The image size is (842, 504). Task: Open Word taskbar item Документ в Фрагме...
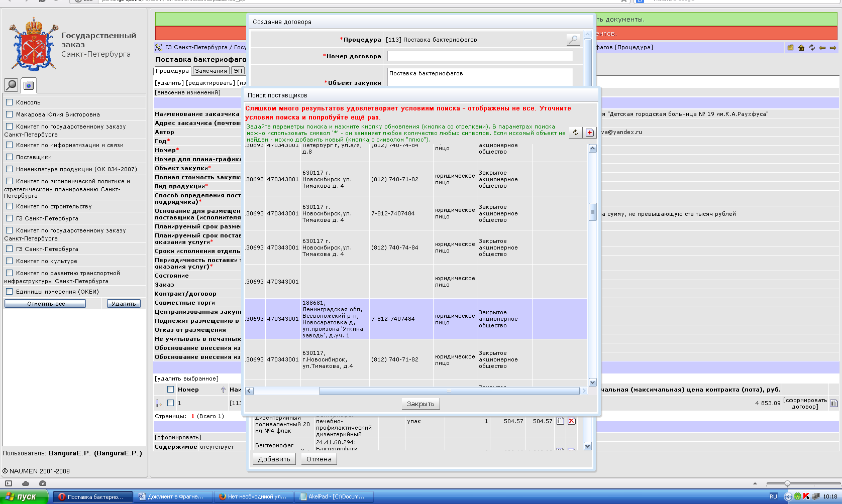(x=173, y=496)
